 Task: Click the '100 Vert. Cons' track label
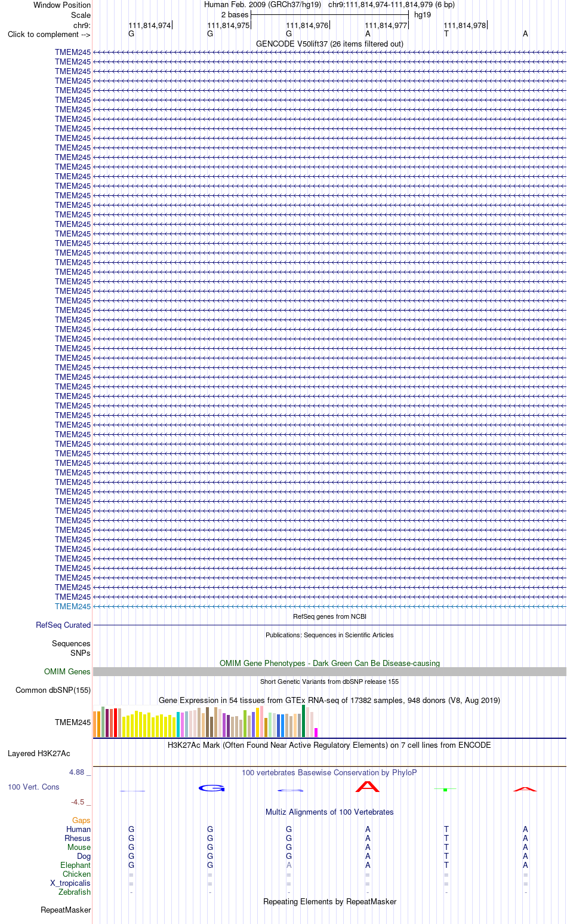33,787
